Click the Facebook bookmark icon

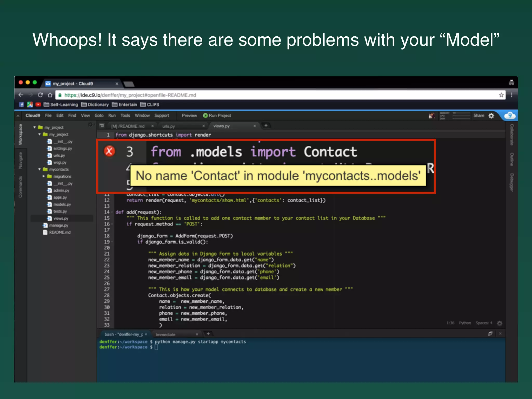tap(21, 104)
